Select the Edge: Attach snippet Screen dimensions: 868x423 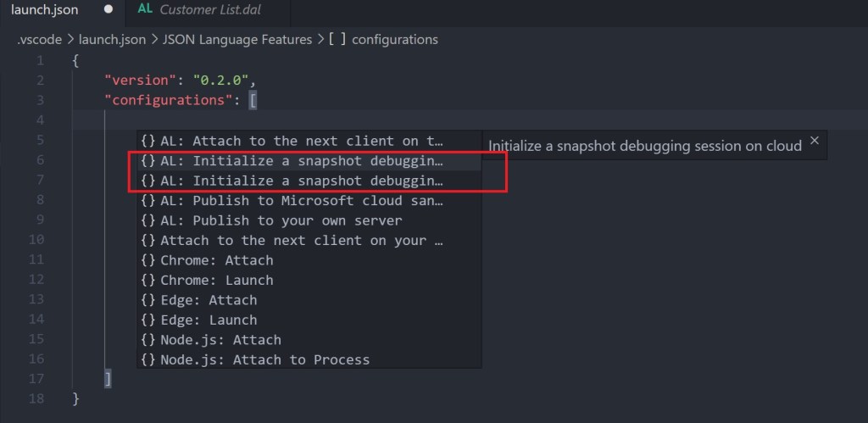point(209,300)
